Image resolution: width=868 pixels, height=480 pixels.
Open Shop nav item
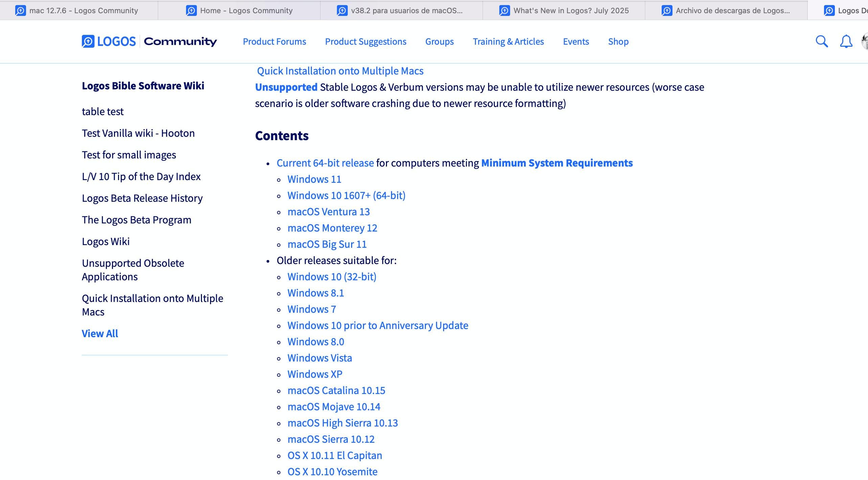[618, 41]
